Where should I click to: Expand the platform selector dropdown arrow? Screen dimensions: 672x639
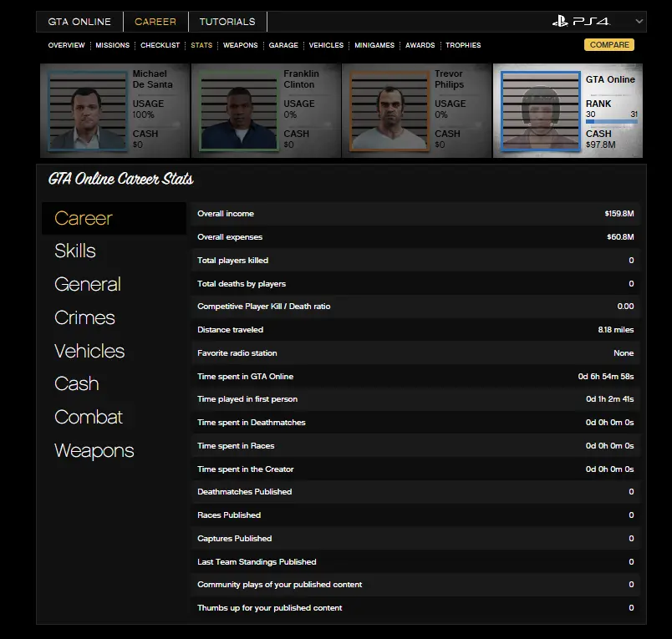point(639,22)
